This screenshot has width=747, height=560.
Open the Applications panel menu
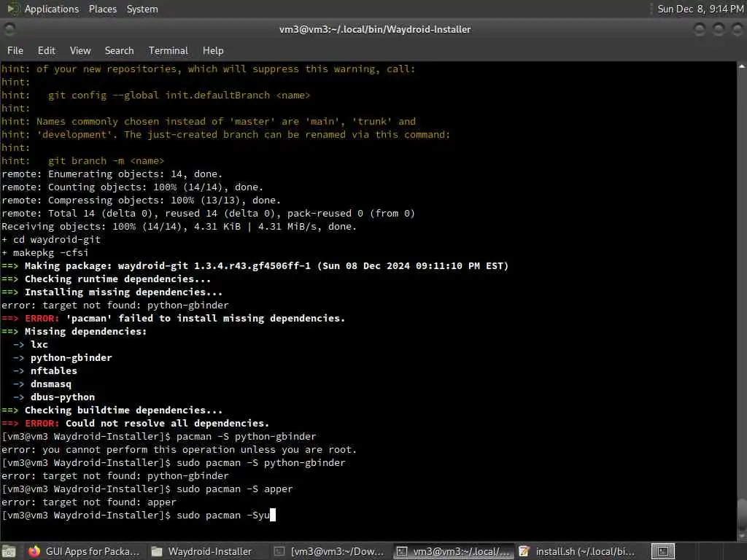click(x=52, y=9)
